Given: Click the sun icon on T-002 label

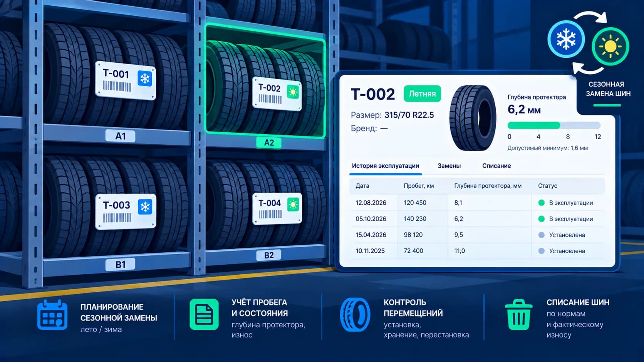Looking at the screenshot, I should coord(293,92).
